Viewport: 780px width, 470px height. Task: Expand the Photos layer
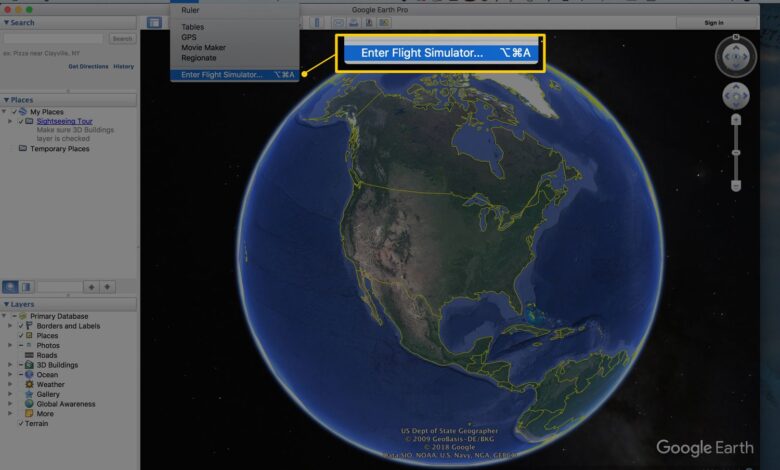[x=10, y=345]
